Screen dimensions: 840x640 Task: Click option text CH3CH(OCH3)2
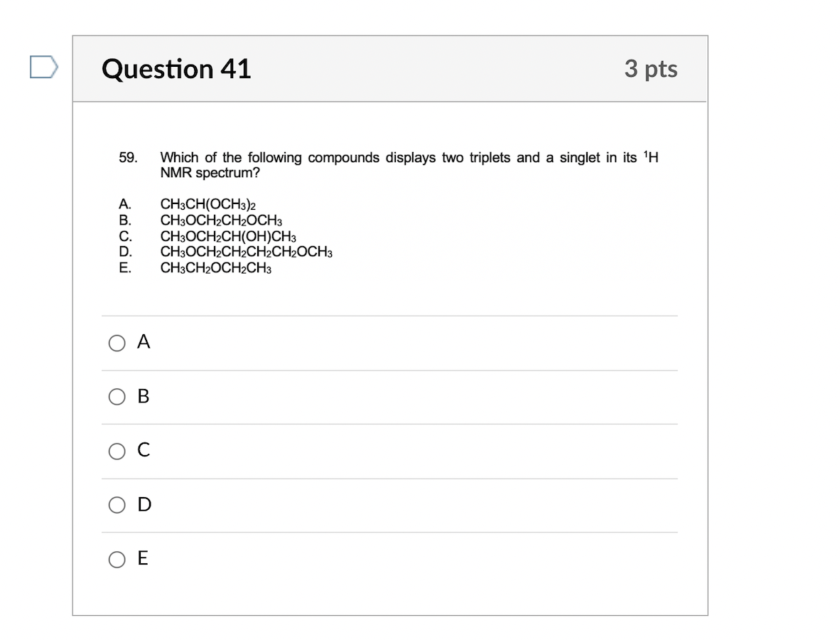(209, 204)
